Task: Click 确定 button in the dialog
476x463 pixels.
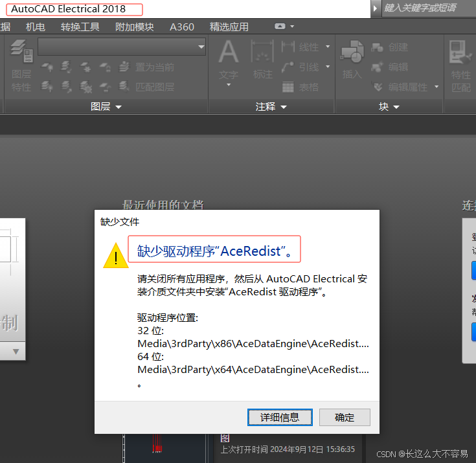Action: click(x=345, y=418)
